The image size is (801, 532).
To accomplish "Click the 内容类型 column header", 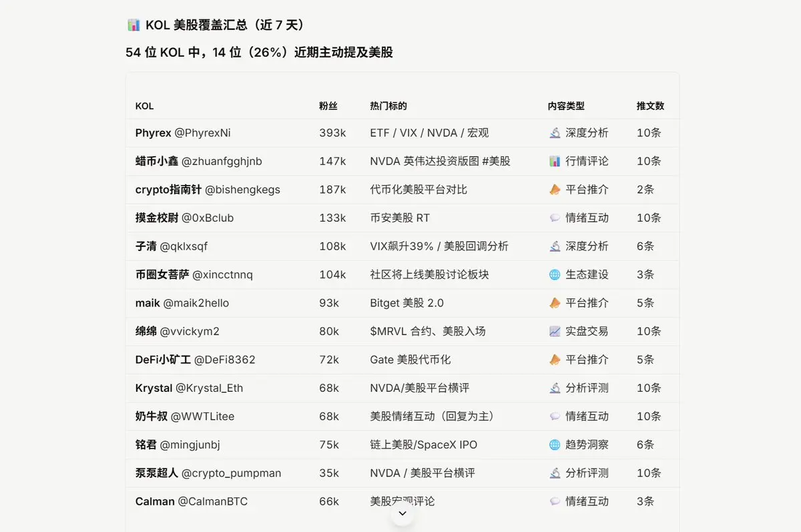I will pos(566,106).
